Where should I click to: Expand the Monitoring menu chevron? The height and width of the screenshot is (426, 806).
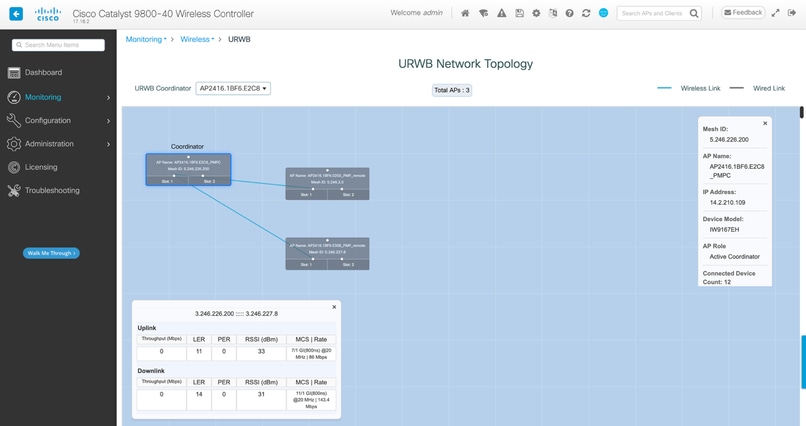(108, 97)
